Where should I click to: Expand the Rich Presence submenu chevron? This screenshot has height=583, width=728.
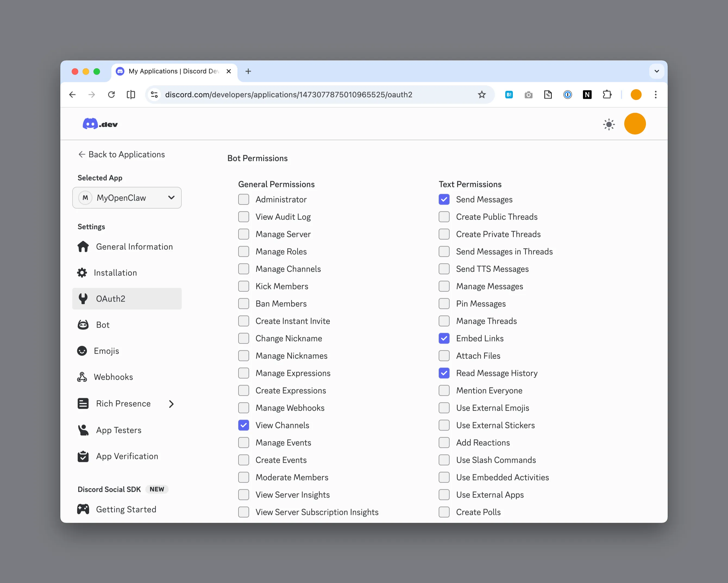(171, 404)
